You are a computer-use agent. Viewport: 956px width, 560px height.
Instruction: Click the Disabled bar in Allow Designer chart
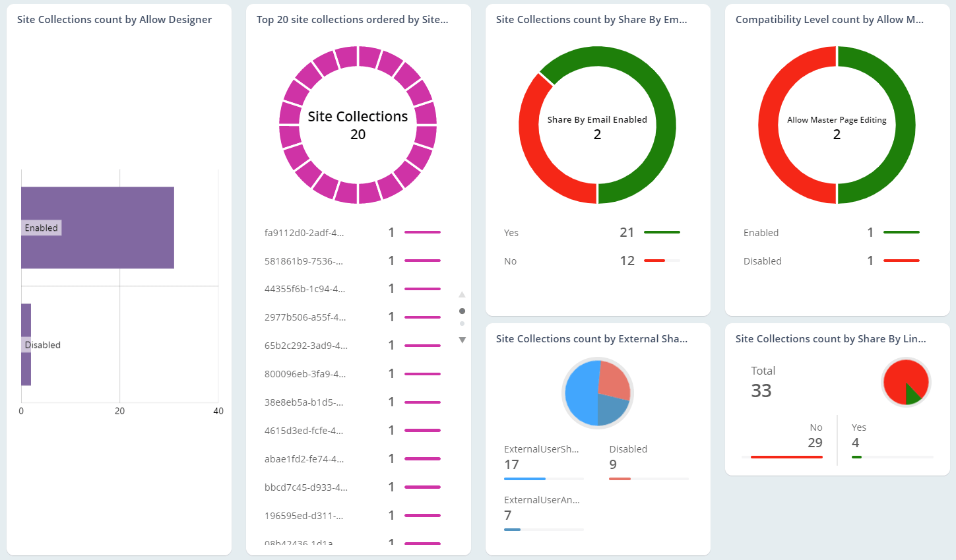pos(26,344)
